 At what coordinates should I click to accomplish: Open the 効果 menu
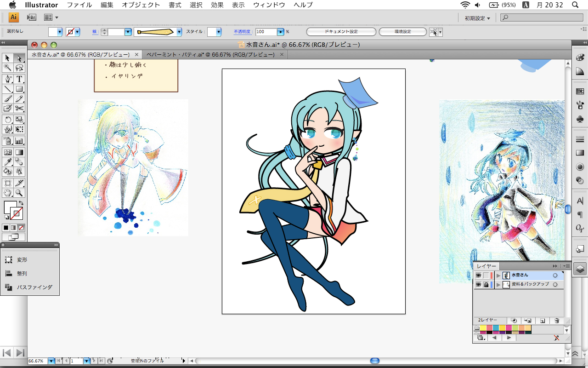click(x=217, y=5)
